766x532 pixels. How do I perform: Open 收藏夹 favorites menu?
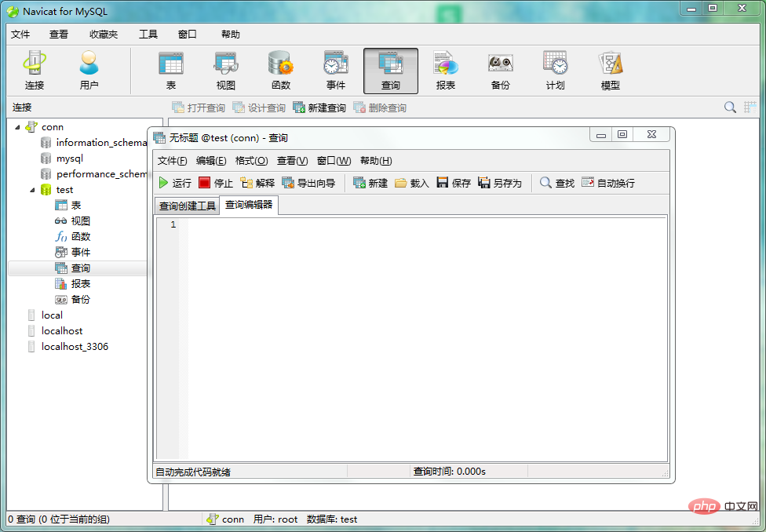click(104, 35)
